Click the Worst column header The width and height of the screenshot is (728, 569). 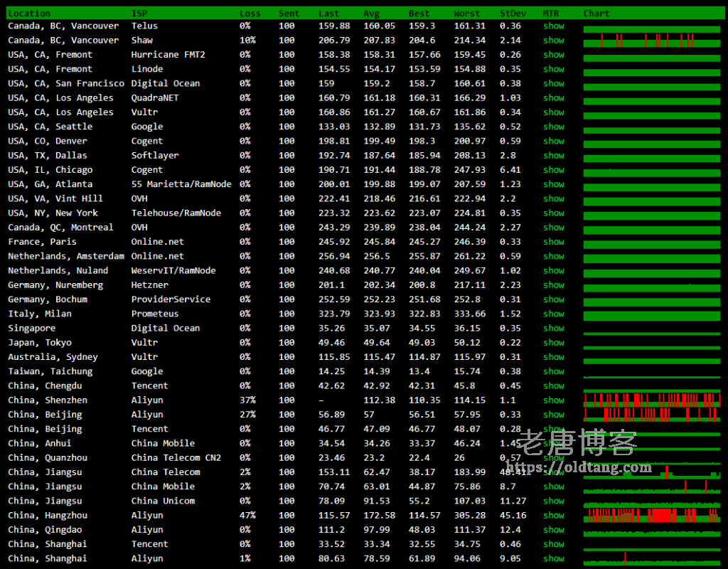[x=466, y=14]
